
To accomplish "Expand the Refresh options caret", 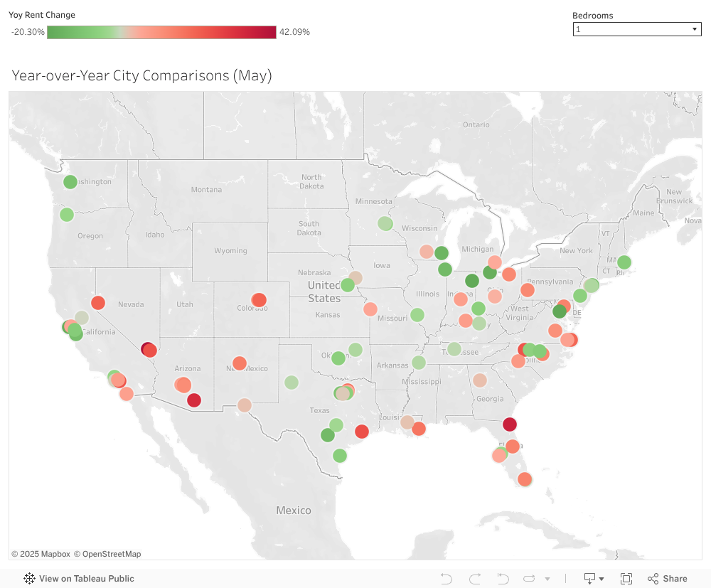I will point(546,579).
